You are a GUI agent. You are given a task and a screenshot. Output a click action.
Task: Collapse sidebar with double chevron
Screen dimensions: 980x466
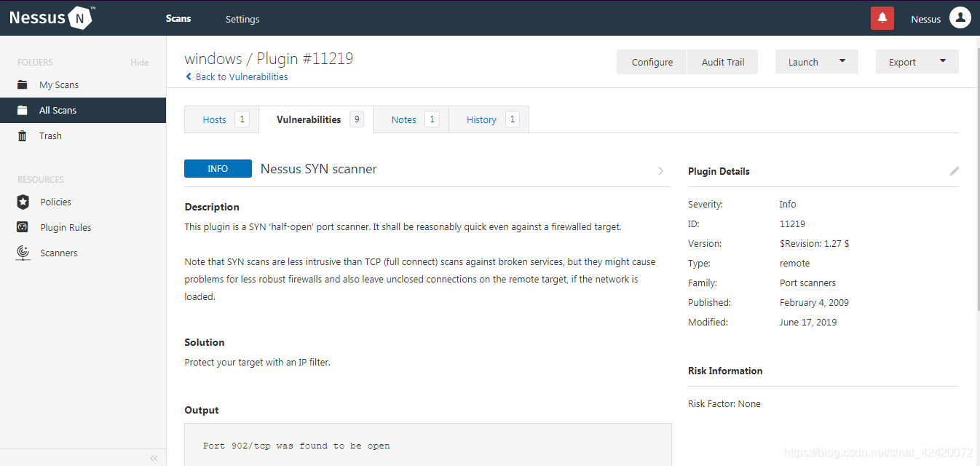[x=154, y=458]
